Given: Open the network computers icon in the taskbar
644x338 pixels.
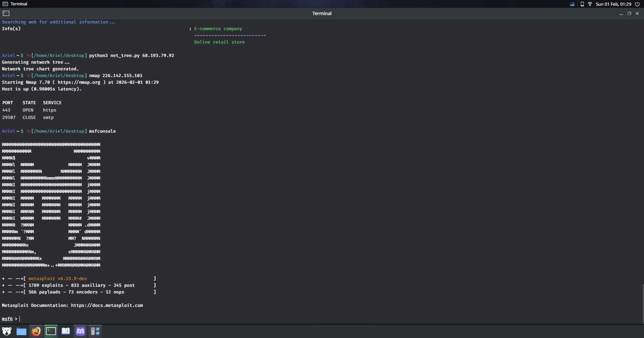Looking at the screenshot, I should [x=95, y=331].
